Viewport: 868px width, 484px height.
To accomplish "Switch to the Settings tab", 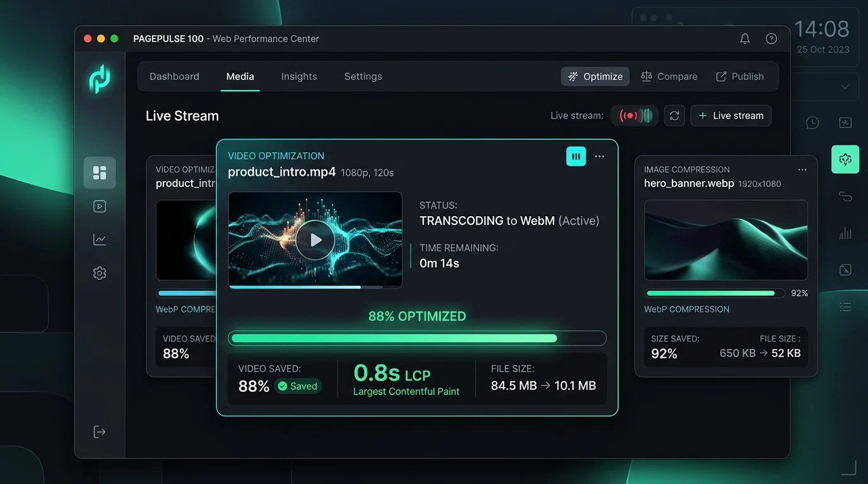I will coord(363,76).
